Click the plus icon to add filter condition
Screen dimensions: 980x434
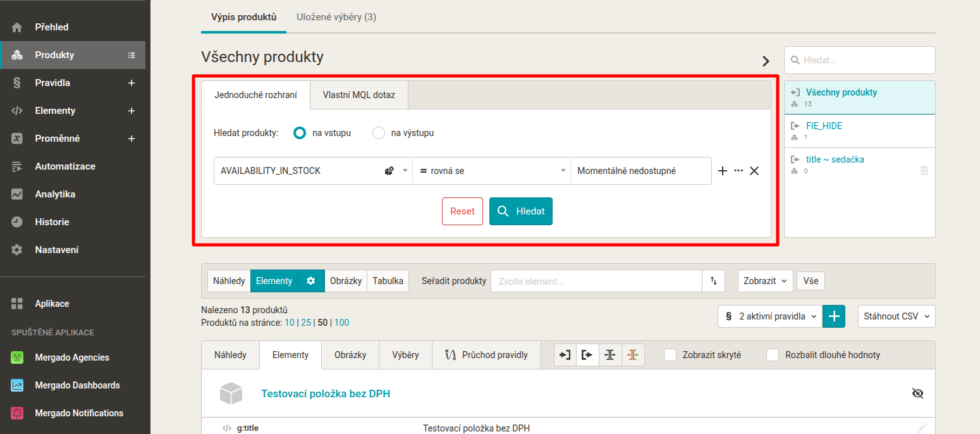click(723, 171)
